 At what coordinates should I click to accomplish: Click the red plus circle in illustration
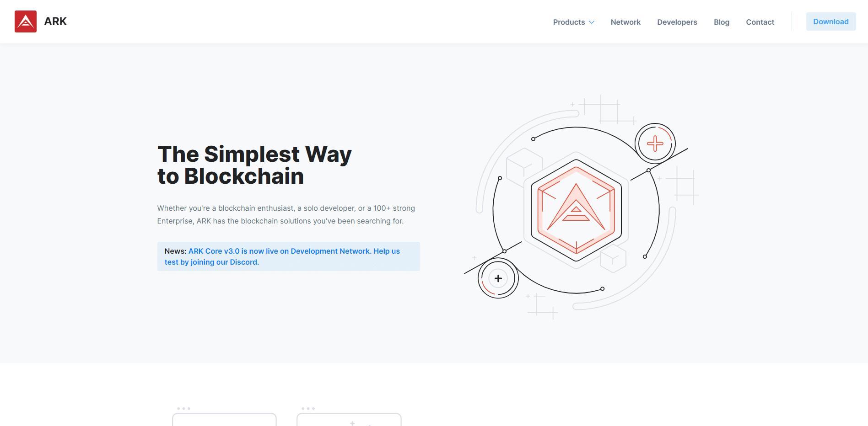pos(655,144)
